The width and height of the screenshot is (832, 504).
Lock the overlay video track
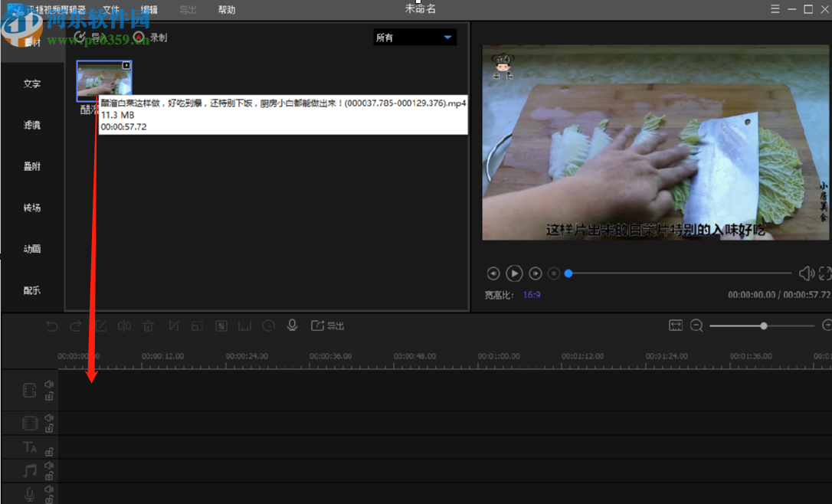(49, 428)
